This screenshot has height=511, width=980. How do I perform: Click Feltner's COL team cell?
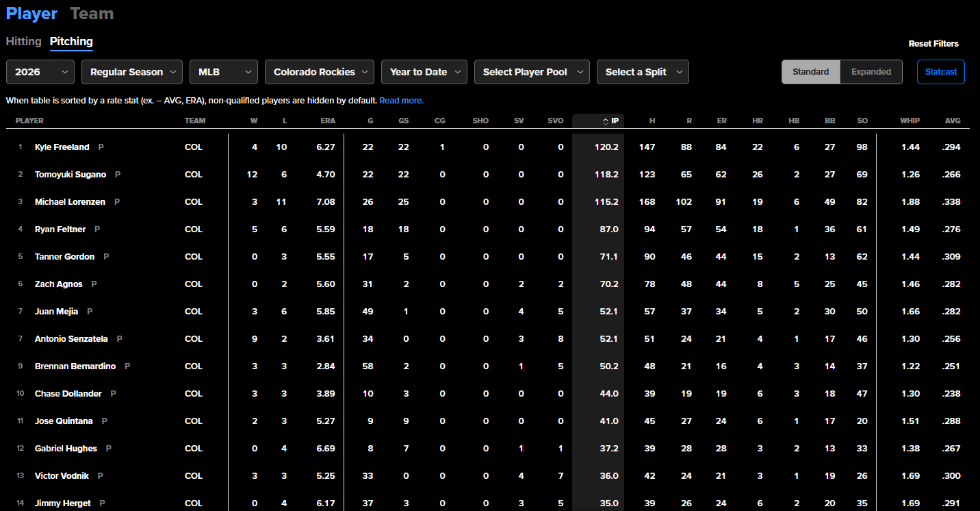pos(194,229)
